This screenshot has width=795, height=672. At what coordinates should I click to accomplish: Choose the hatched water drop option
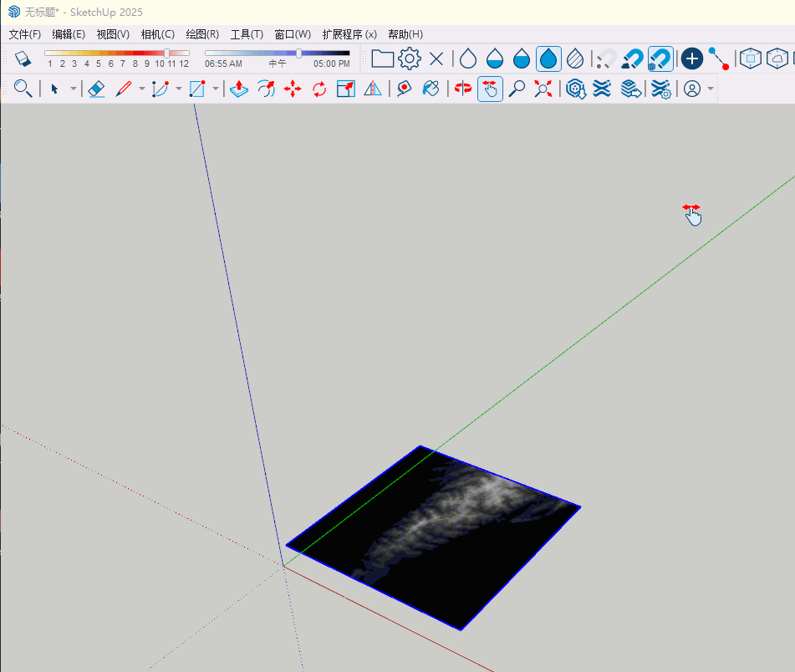coord(575,59)
